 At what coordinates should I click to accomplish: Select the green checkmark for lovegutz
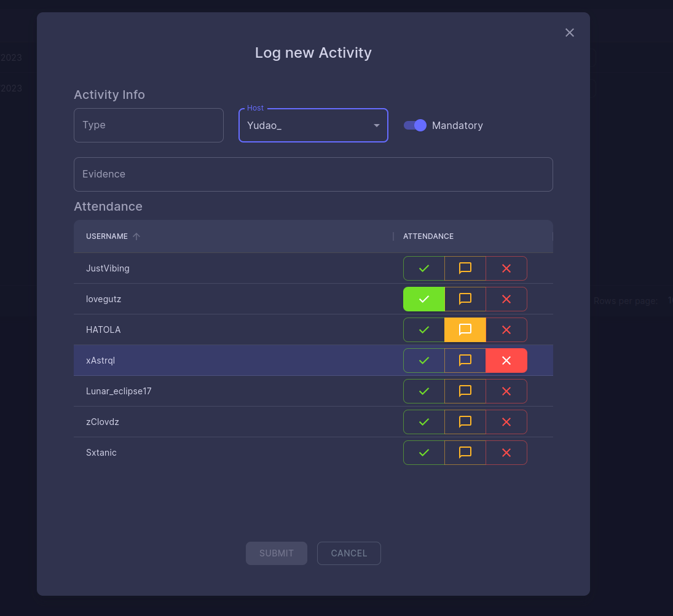click(x=423, y=299)
